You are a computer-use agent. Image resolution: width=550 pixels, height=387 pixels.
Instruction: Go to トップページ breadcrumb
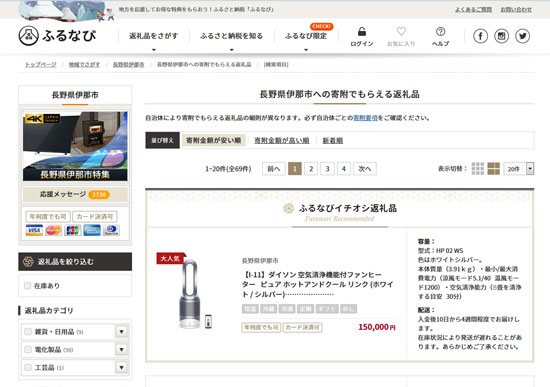[40, 65]
